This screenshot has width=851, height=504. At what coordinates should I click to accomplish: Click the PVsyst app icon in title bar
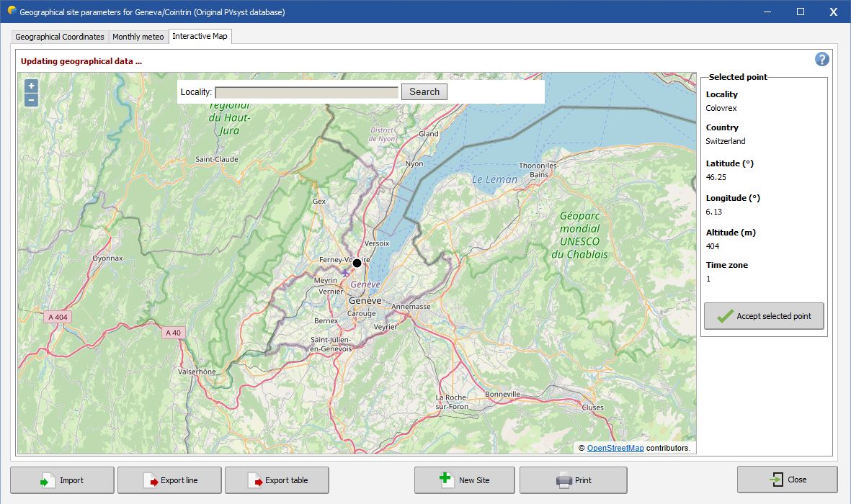pyautogui.click(x=11, y=12)
